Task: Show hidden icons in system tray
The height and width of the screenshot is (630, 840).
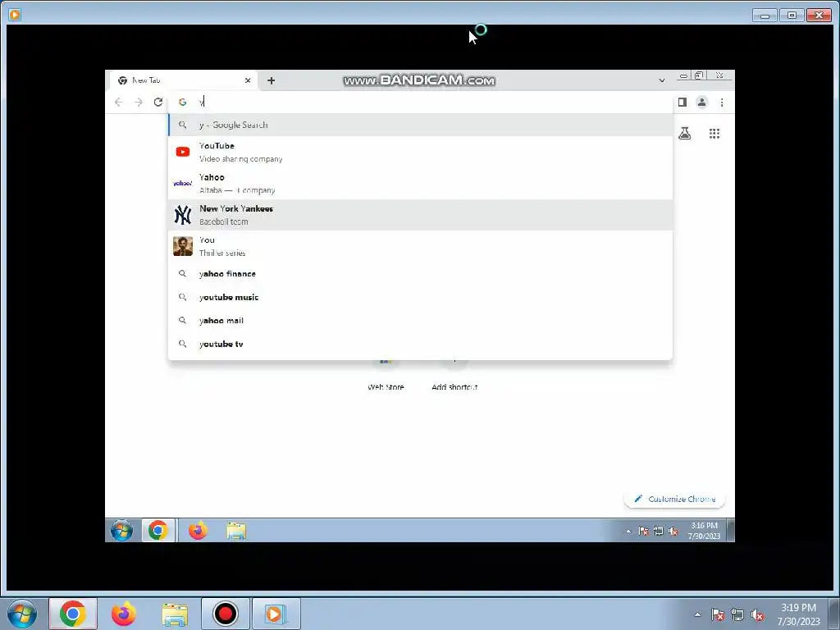Action: coord(697,614)
